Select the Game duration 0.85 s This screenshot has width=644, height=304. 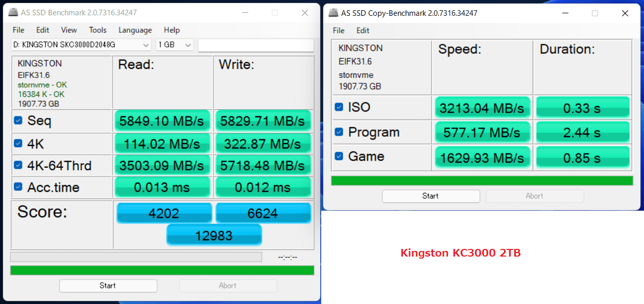[583, 158]
